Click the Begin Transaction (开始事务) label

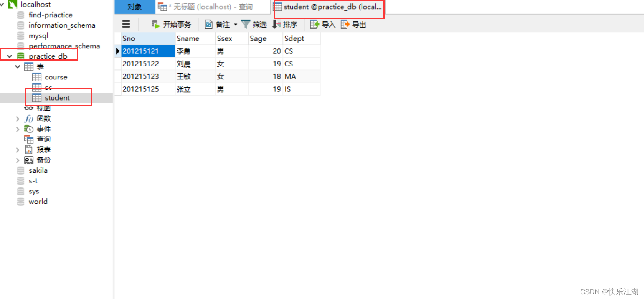[177, 25]
